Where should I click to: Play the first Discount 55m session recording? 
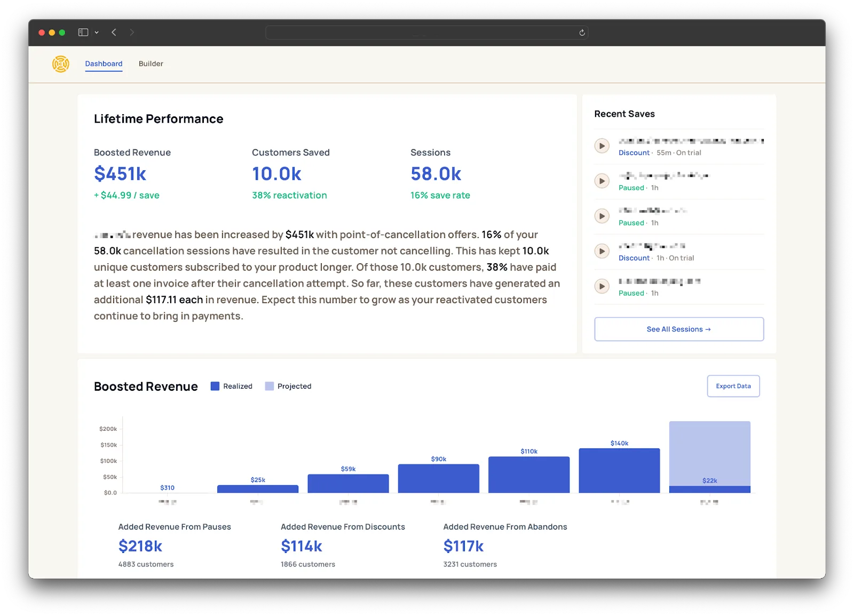[x=602, y=146]
